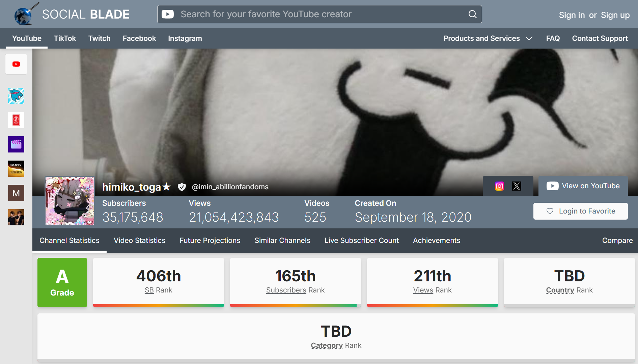Open Sony Entertainment Television sidebar channel
The image size is (638, 364).
point(16,169)
